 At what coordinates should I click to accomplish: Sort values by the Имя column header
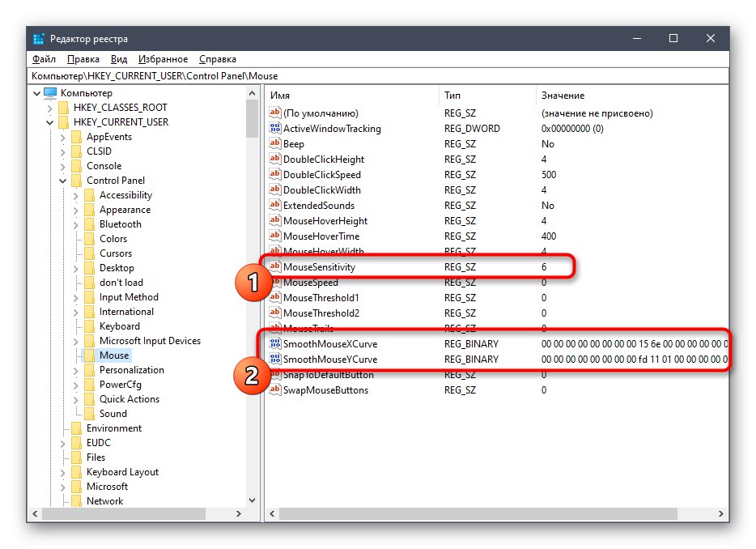pos(352,96)
